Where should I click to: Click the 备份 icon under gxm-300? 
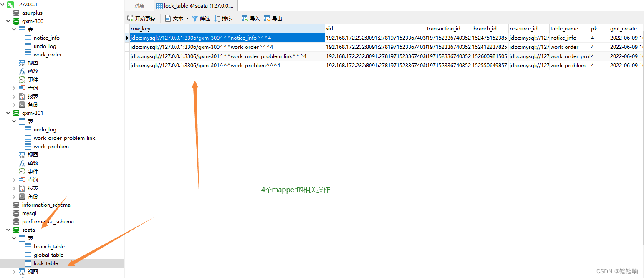pos(22,105)
